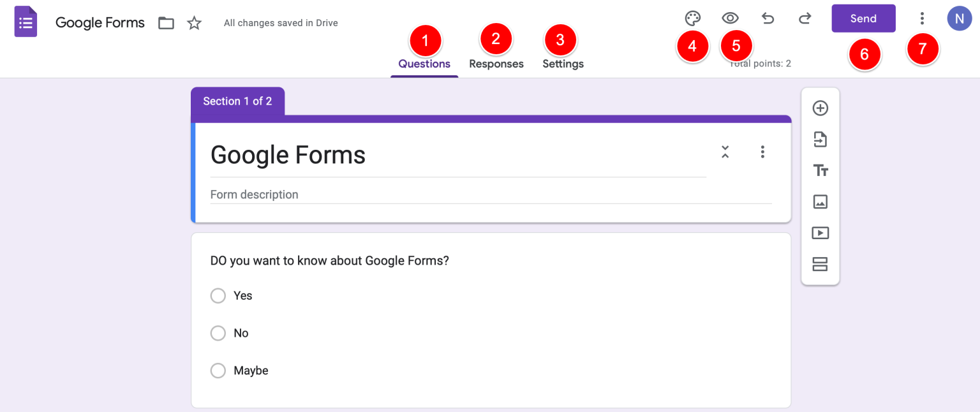The height and width of the screenshot is (412, 980).
Task: Click the add image icon
Action: pyautogui.click(x=820, y=202)
